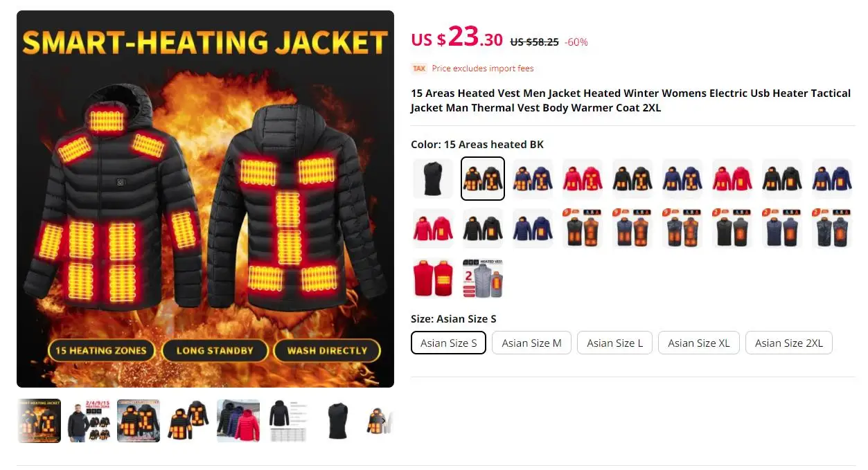Choose the red heated vest color swatch
Viewport: 868px width, 470px height.
point(433,278)
